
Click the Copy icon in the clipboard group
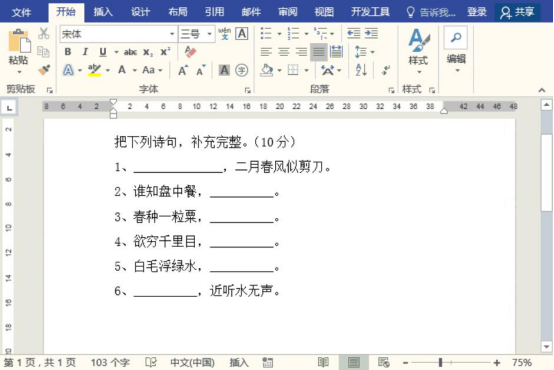pyautogui.click(x=43, y=52)
